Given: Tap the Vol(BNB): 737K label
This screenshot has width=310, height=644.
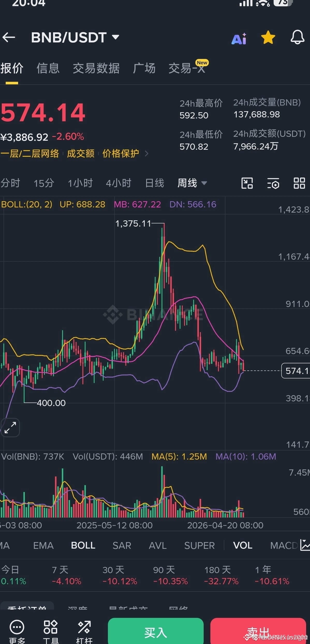Looking at the screenshot, I should [x=33, y=456].
